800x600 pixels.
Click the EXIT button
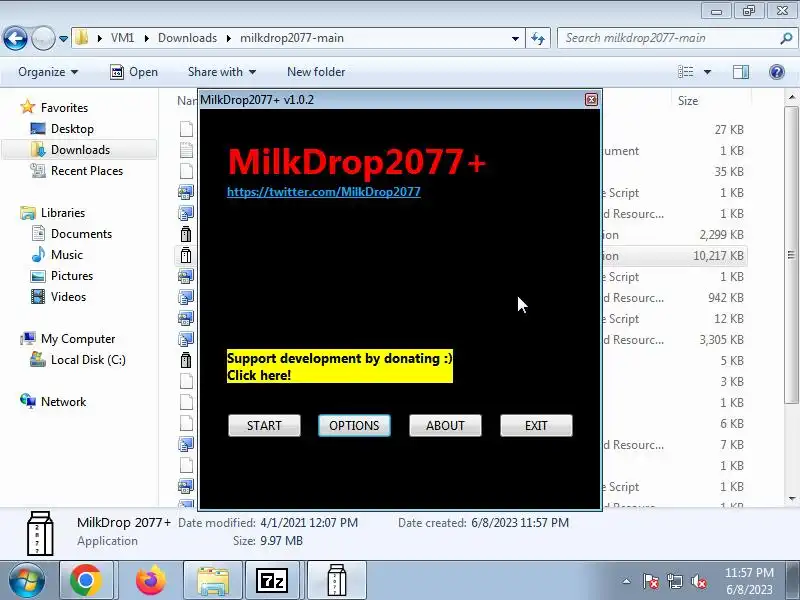pos(536,426)
